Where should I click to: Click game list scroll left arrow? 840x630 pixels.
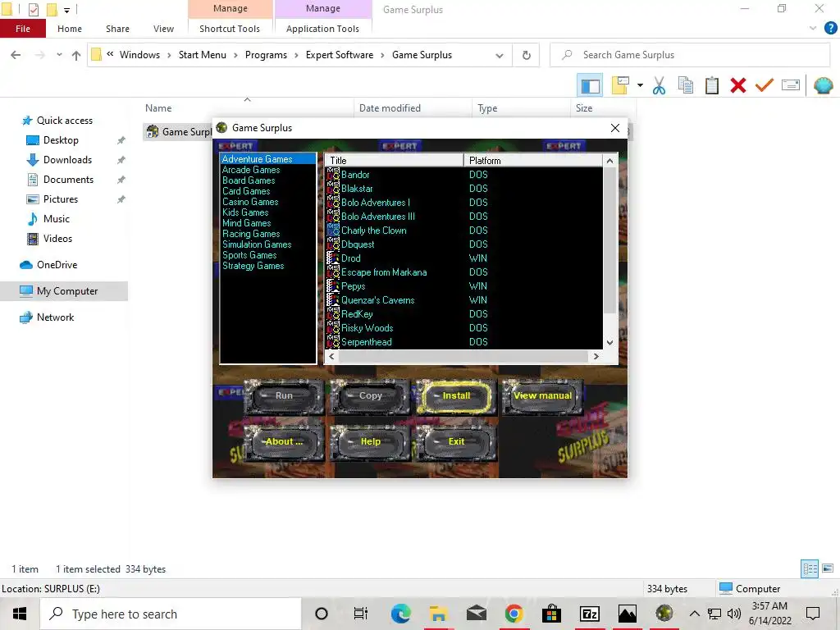tap(331, 356)
